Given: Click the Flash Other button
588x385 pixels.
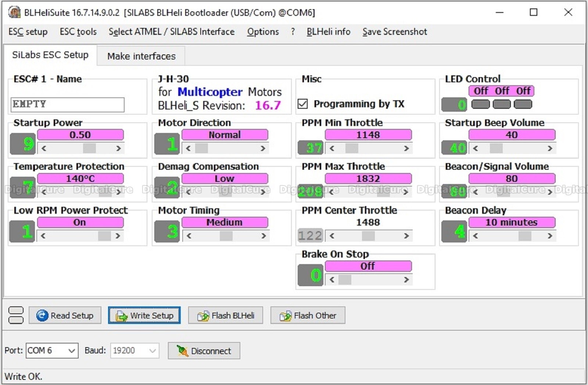Looking at the screenshot, I should tap(308, 315).
